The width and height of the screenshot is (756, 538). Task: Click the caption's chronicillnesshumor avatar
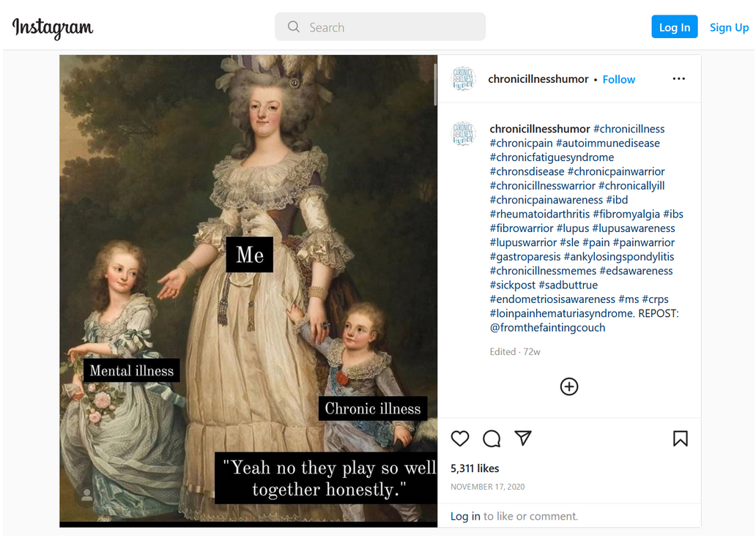463,134
